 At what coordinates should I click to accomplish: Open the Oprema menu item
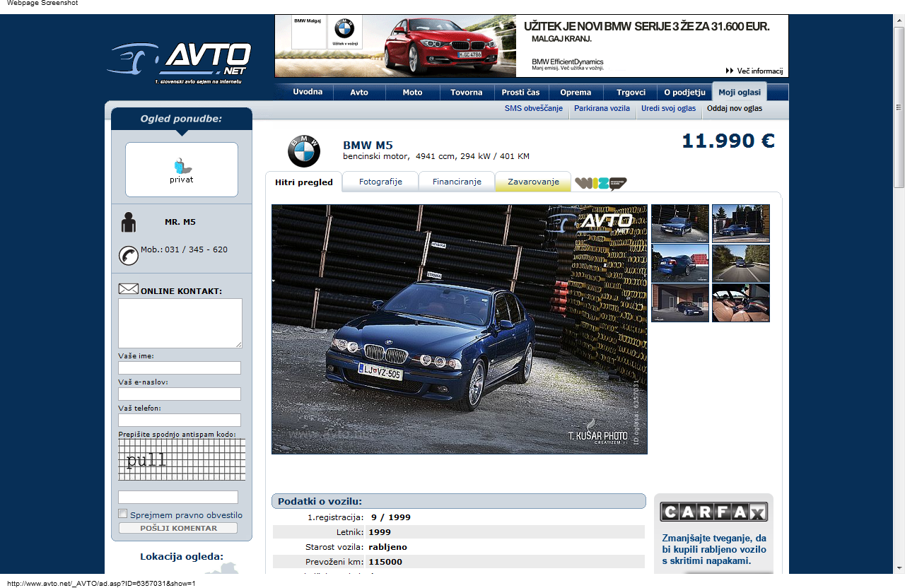576,93
